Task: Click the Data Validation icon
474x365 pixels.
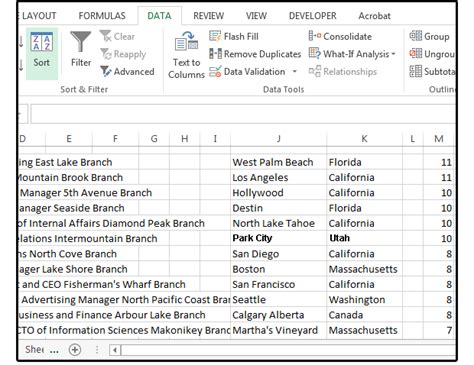Action: tap(215, 71)
